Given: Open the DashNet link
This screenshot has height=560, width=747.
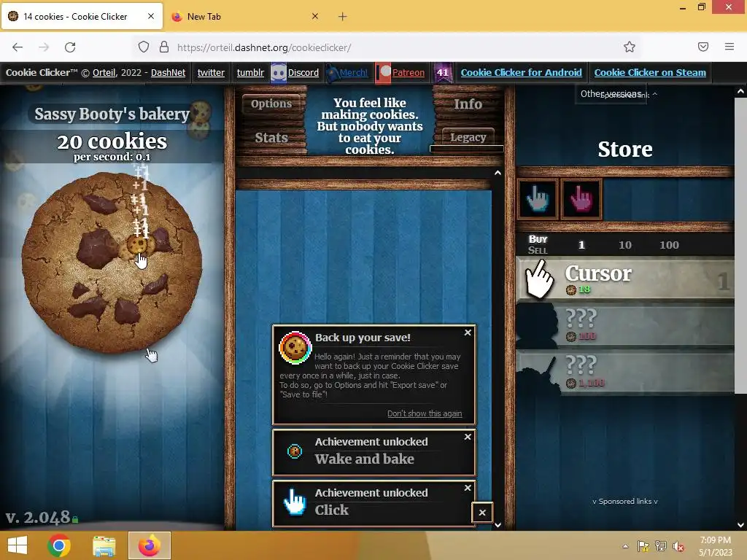Looking at the screenshot, I should pyautogui.click(x=169, y=72).
